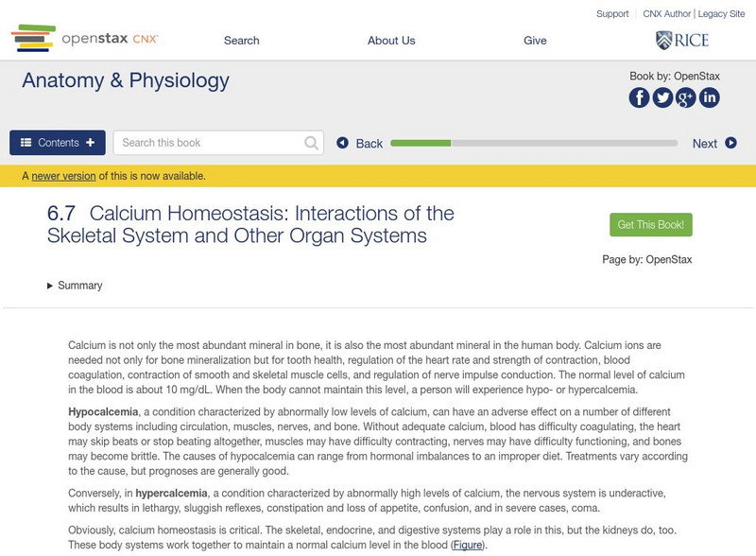Image resolution: width=756 pixels, height=556 pixels.
Task: Click the list icon on Contents button
Action: (26, 143)
